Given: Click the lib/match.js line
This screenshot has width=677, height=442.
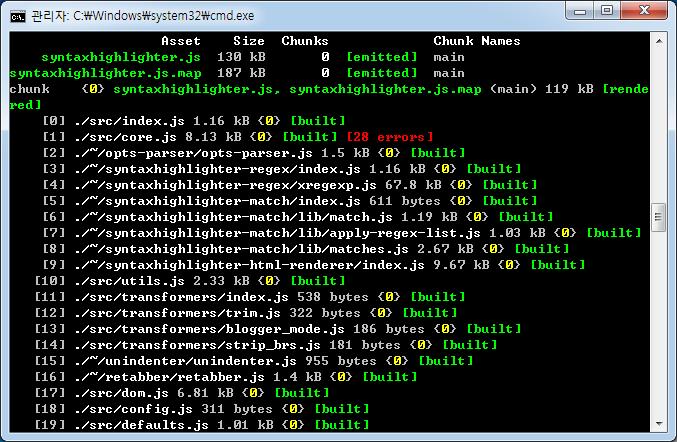Looking at the screenshot, I should [297, 217].
